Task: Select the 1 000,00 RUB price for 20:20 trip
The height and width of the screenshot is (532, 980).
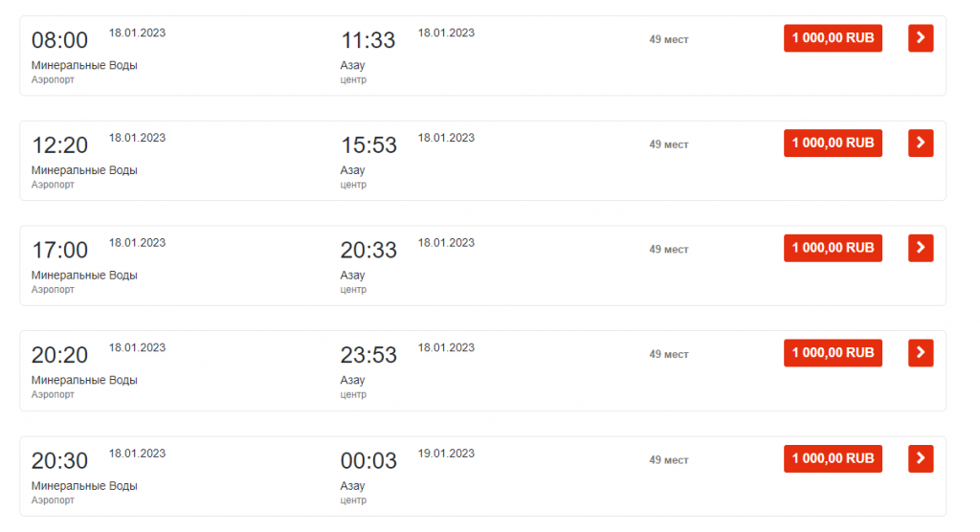Action: point(834,352)
